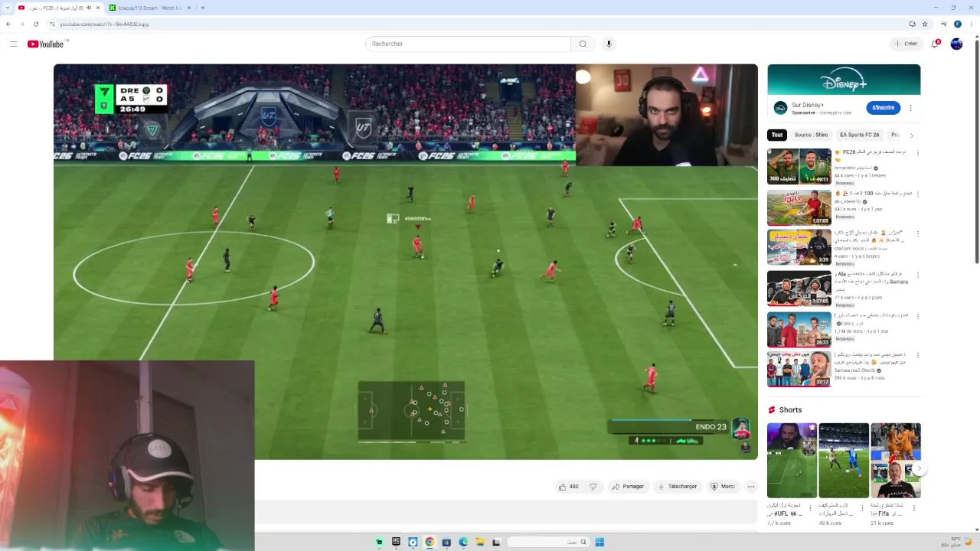Open the short with 49 k vues
The width and height of the screenshot is (980, 551).
point(844,461)
